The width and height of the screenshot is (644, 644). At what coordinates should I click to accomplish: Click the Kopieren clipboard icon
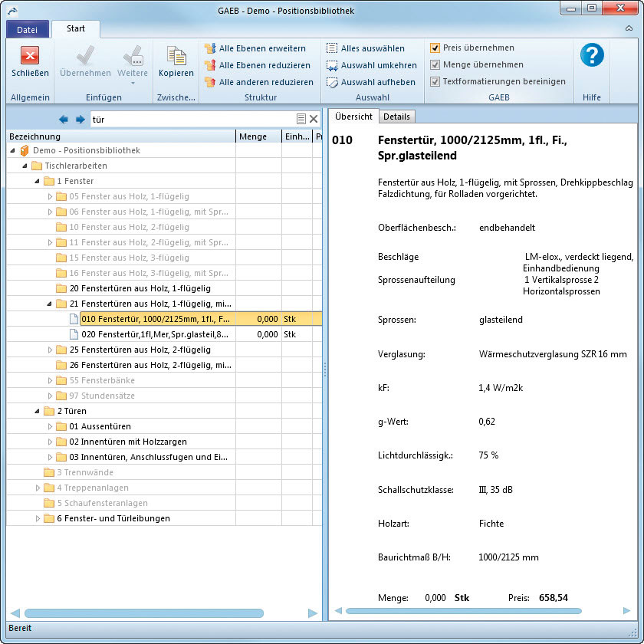(x=176, y=55)
